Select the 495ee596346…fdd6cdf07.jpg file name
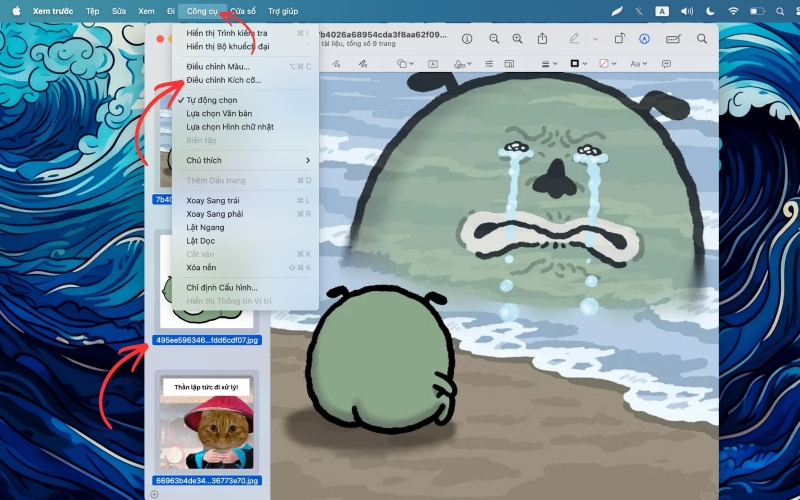This screenshot has height=500, width=800. click(207, 340)
